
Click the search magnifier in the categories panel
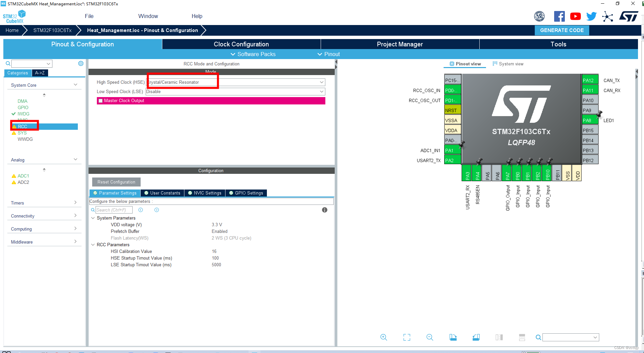tap(8, 63)
